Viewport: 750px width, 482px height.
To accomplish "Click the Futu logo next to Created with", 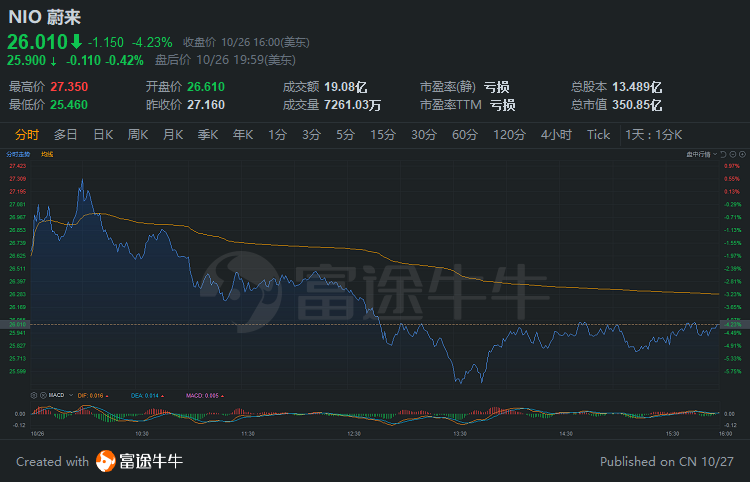I will tap(105, 461).
